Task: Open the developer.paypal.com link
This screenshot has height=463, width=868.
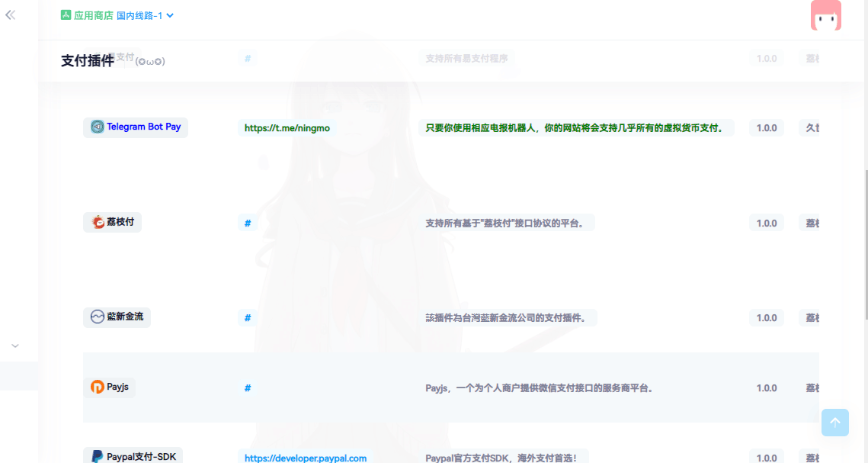Action: [306, 458]
